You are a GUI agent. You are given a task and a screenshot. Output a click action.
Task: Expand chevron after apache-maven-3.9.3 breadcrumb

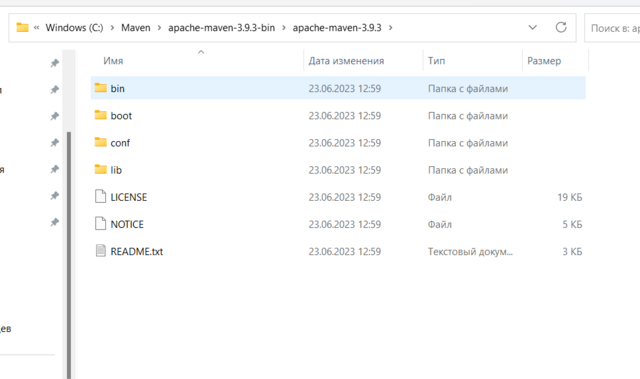391,28
